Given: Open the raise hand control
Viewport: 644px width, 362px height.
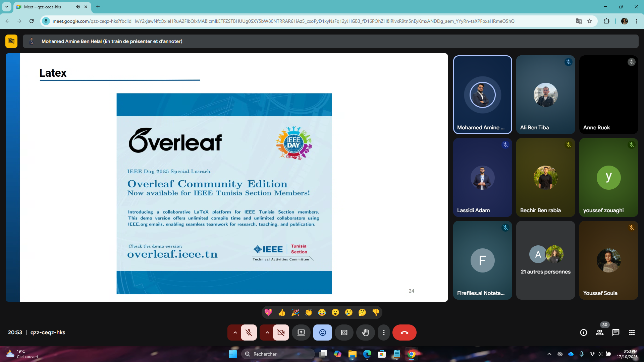Looking at the screenshot, I should [365, 333].
